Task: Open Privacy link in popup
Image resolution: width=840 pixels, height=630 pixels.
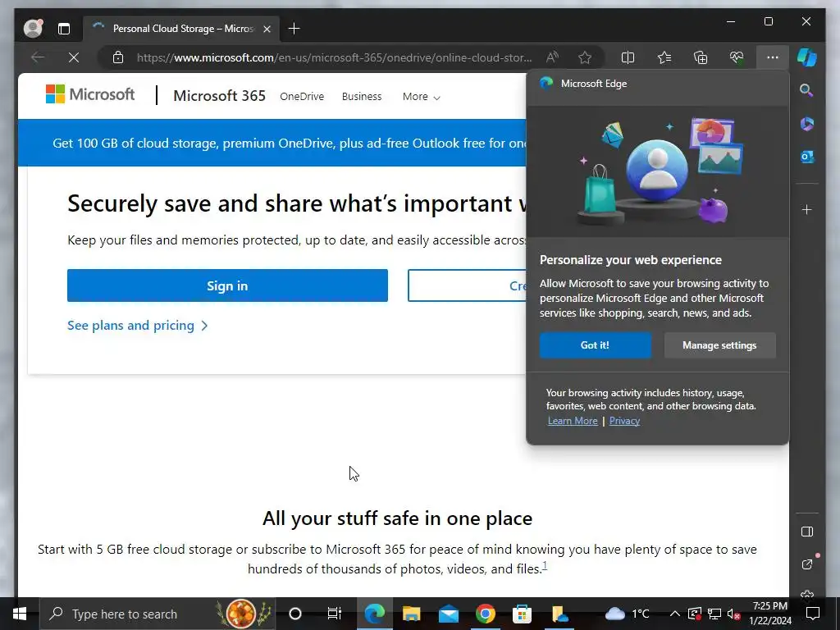Action: tap(624, 421)
